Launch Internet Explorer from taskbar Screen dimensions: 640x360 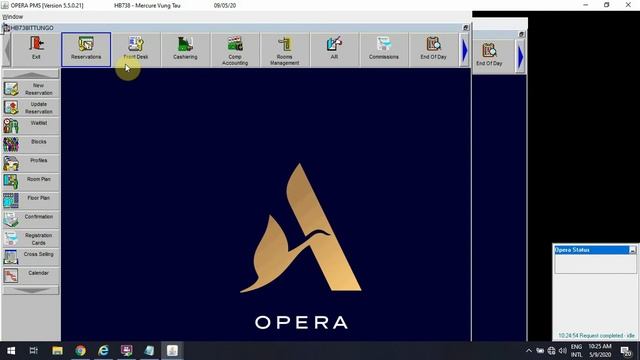[103, 351]
